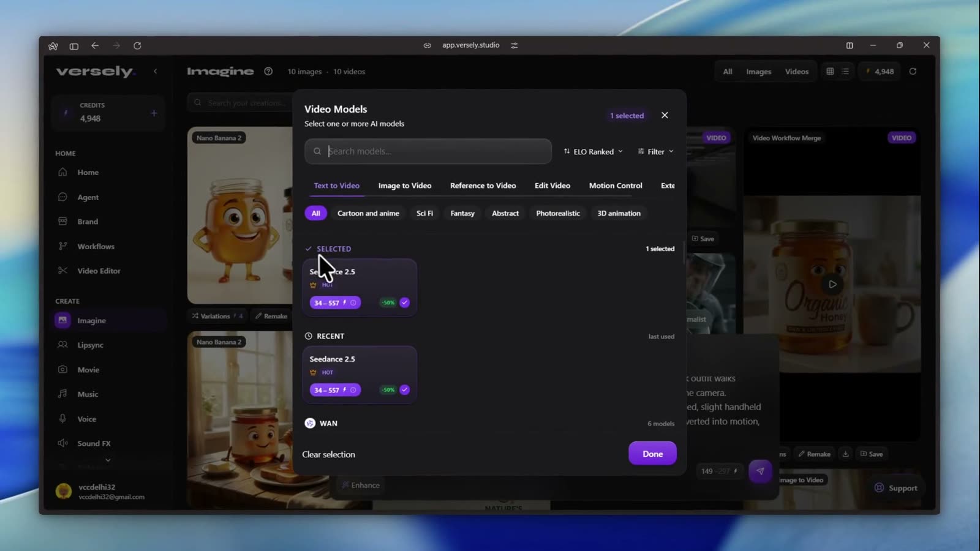
Task: Click the Search models field
Action: pyautogui.click(x=428, y=151)
